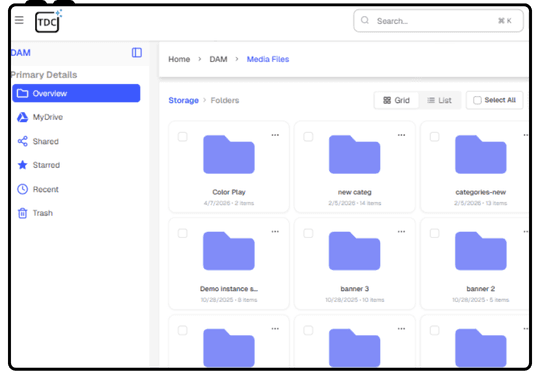Open more options for Demo instance folder
This screenshot has width=540, height=384.
tap(275, 231)
